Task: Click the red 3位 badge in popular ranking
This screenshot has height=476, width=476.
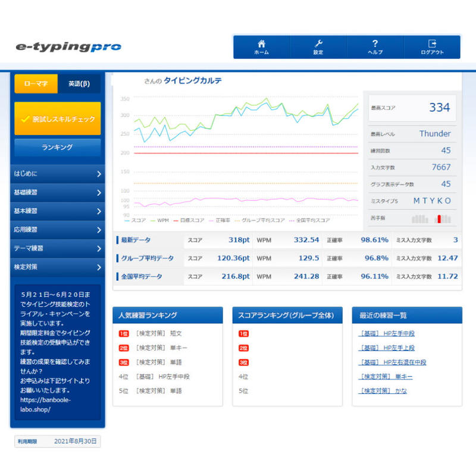Action: 124,362
